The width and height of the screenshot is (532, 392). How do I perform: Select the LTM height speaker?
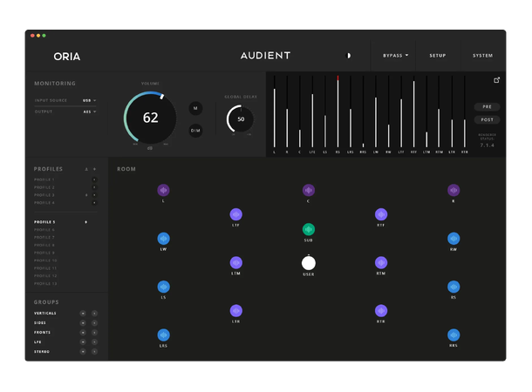[x=235, y=262]
